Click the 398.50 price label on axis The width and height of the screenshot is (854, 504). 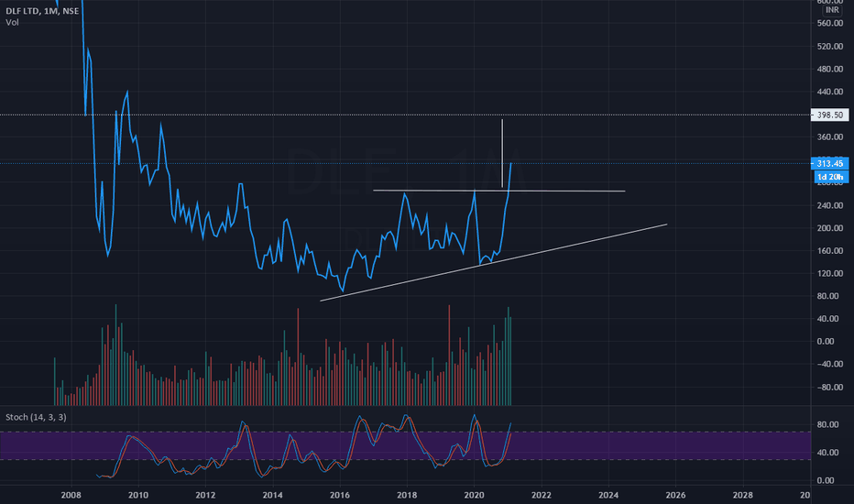(x=829, y=115)
